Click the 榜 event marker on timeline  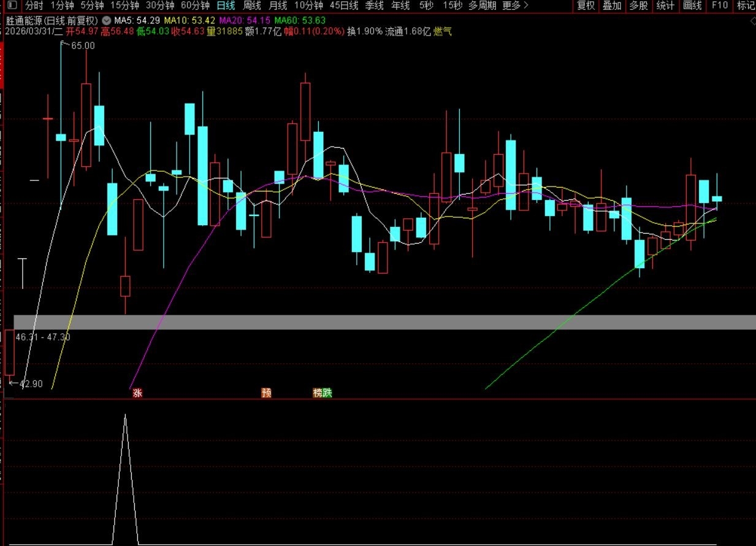click(x=318, y=393)
